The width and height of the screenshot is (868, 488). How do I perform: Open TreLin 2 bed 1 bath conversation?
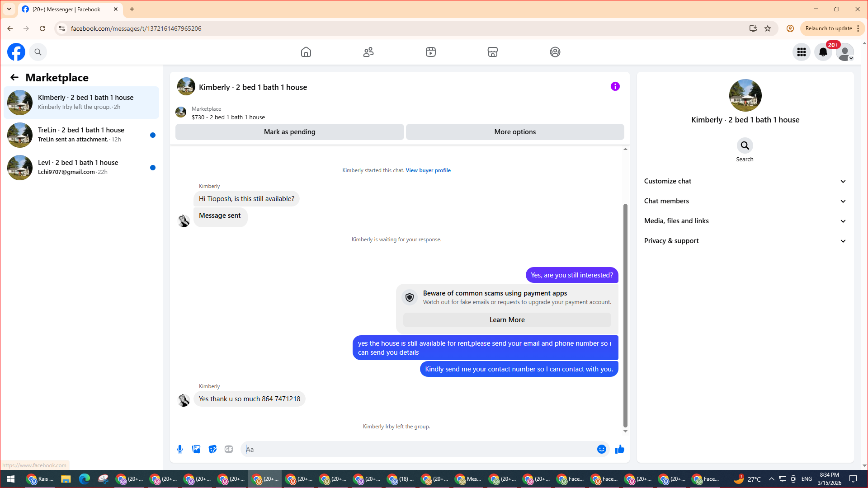(81, 135)
